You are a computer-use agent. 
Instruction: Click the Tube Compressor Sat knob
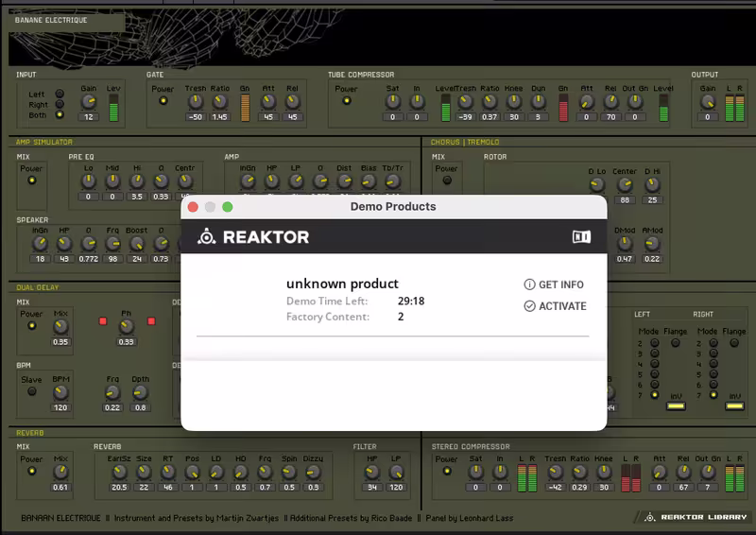pos(392,102)
